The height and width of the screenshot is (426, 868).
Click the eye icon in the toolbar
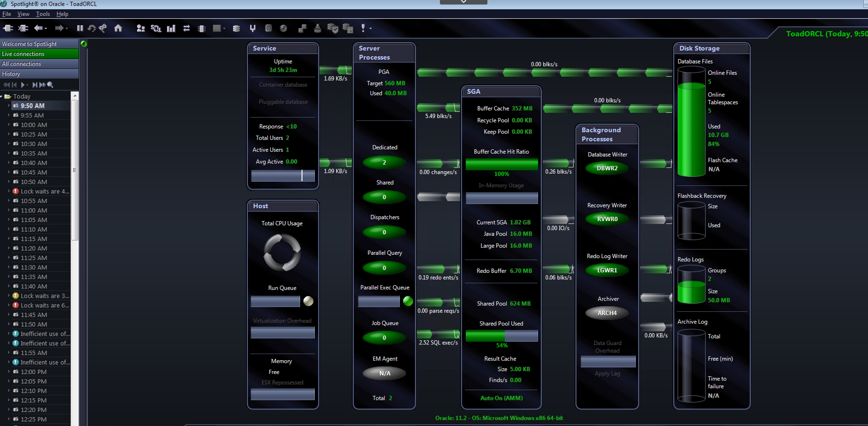(283, 28)
